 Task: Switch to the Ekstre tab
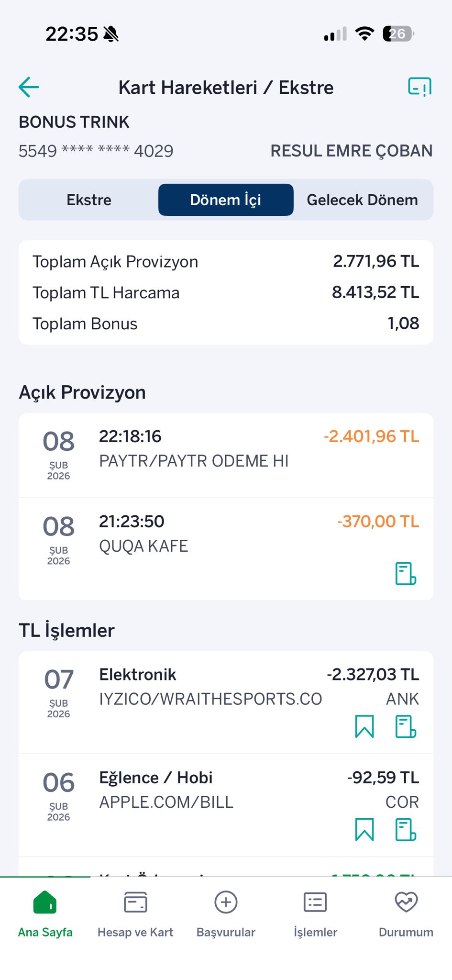pos(89,200)
